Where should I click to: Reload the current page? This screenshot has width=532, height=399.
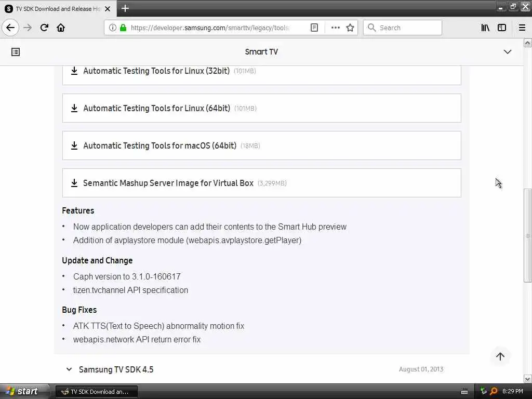[44, 28]
